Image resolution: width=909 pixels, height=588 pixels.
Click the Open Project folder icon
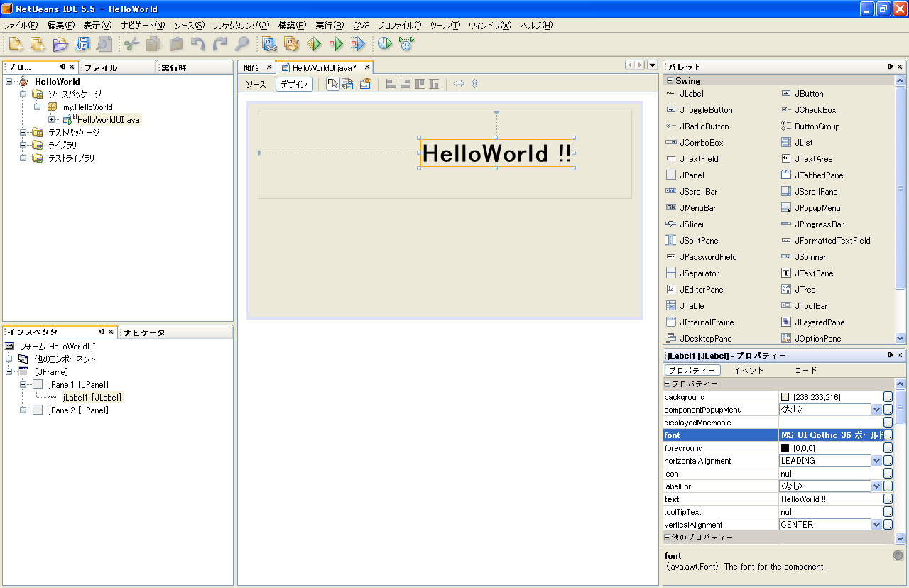click(60, 44)
